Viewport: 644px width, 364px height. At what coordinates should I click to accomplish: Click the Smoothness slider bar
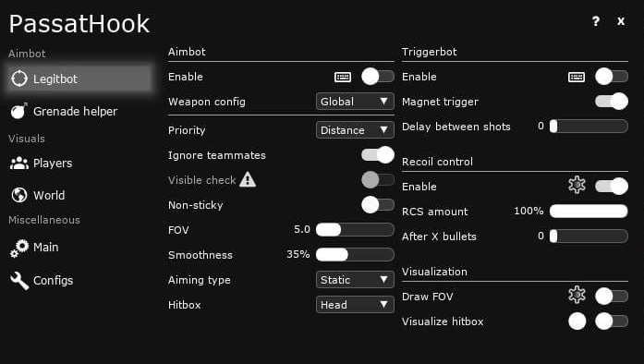pos(355,255)
